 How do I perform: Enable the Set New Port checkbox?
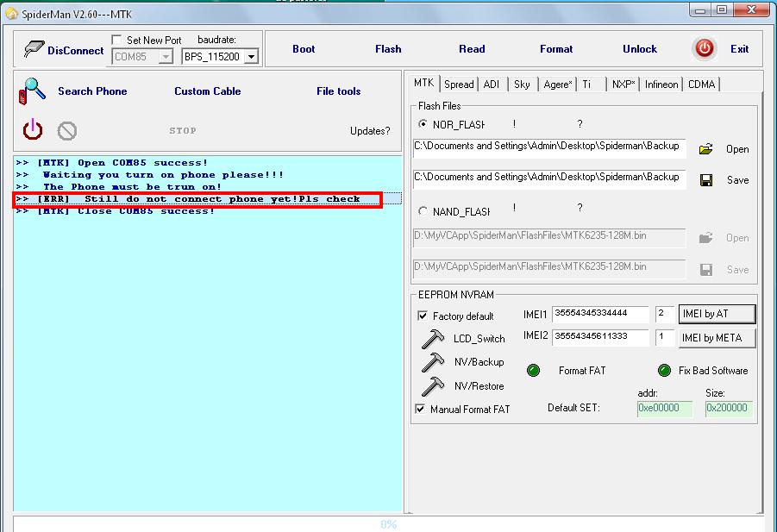[117, 41]
